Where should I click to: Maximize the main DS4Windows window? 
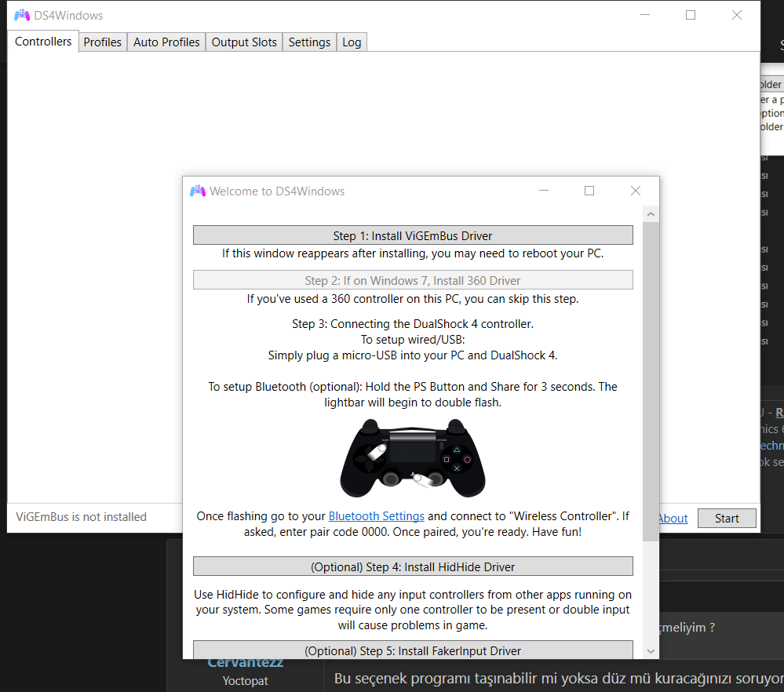click(691, 15)
